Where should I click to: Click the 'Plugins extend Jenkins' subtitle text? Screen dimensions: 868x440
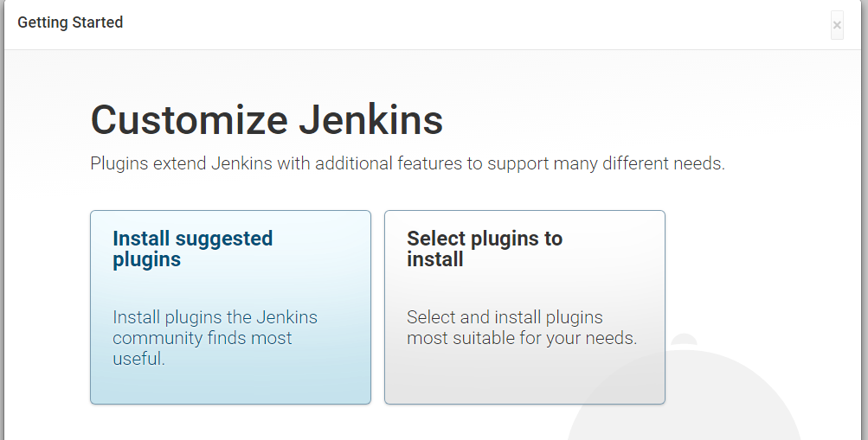[407, 163]
